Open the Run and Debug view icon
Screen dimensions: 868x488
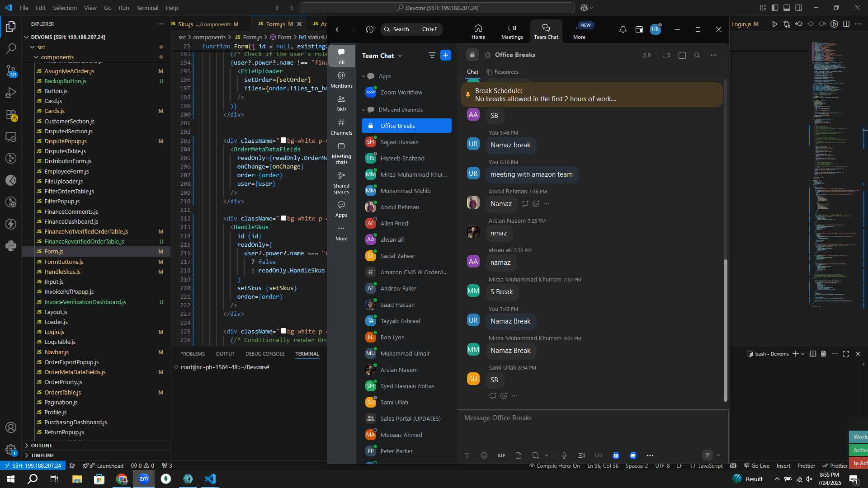click(x=11, y=93)
